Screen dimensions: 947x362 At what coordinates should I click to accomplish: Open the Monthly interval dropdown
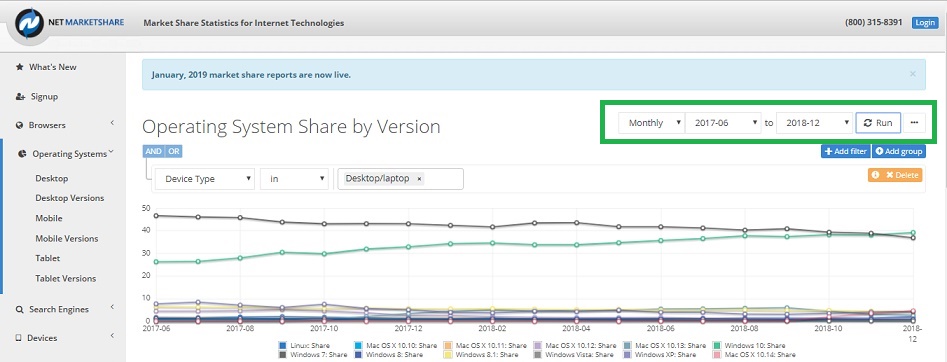coord(651,123)
